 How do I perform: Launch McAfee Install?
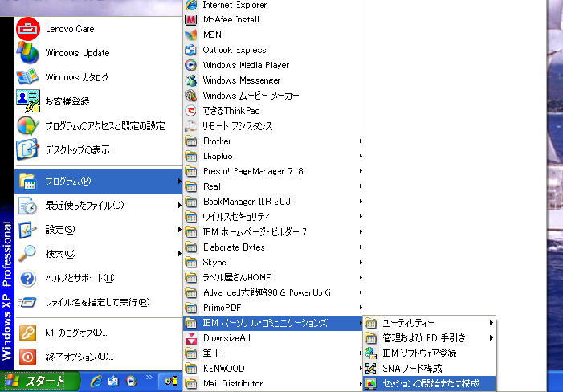click(x=274, y=19)
